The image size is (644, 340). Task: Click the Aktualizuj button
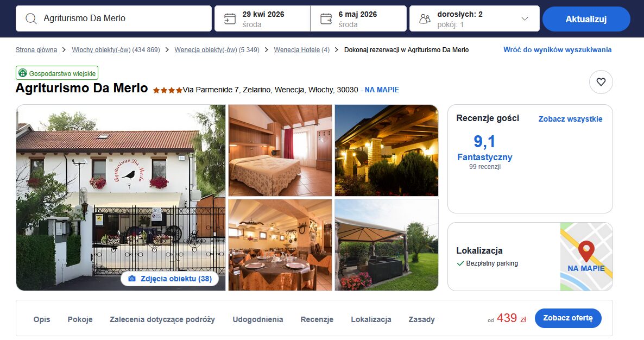(586, 19)
